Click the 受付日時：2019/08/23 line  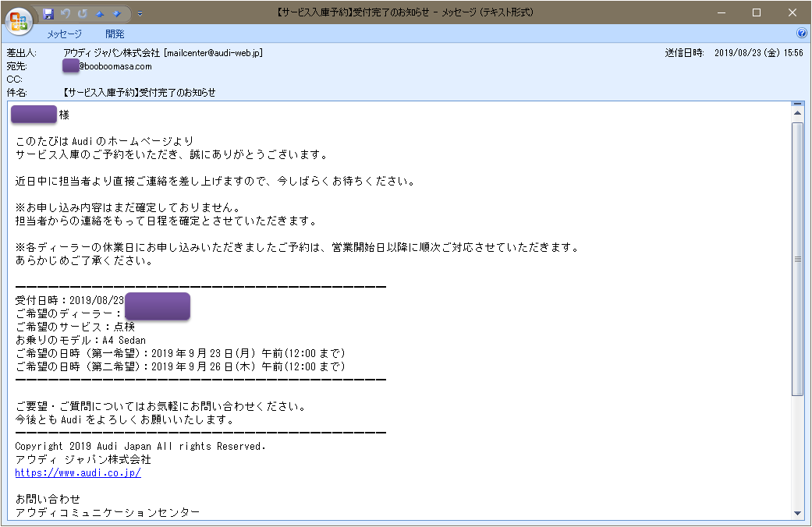click(x=69, y=300)
